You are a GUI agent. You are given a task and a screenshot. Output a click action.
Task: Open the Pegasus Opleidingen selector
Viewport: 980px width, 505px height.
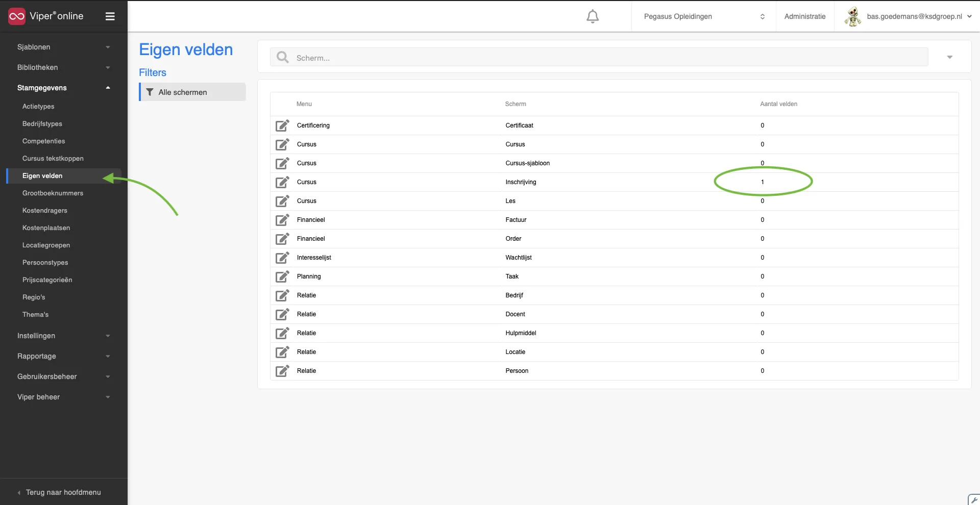(x=704, y=16)
